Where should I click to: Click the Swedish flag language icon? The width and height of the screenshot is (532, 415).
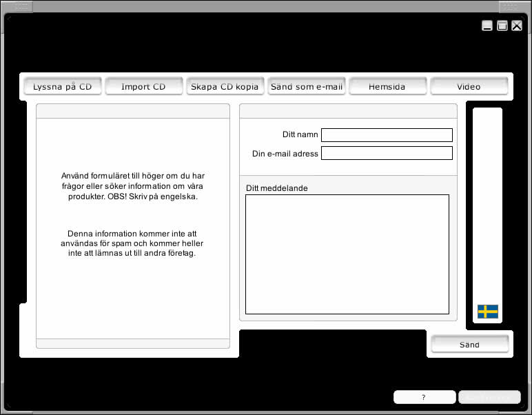[487, 312]
